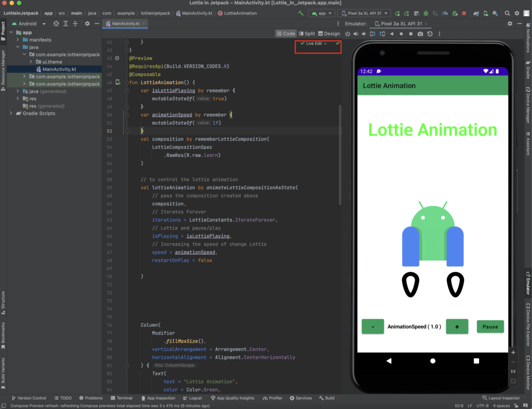Open Search Everywhere magnifier icon
The height and width of the screenshot is (409, 532).
507,13
